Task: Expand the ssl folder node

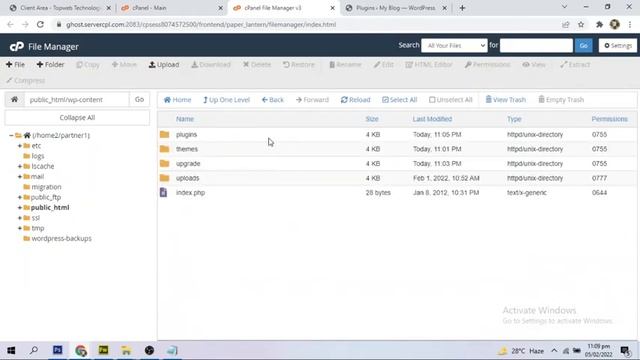Action: [x=20, y=218]
